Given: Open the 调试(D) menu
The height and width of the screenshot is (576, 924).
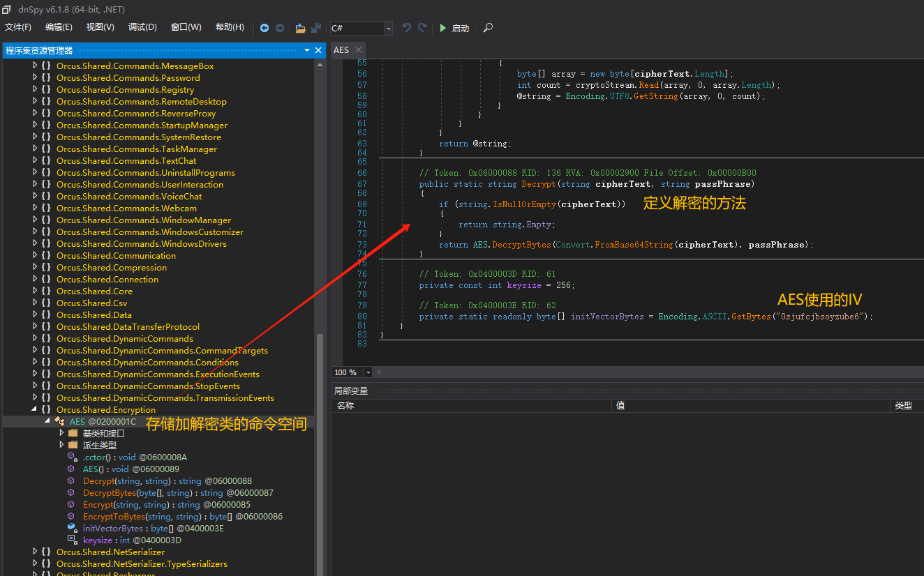Looking at the screenshot, I should (x=142, y=27).
